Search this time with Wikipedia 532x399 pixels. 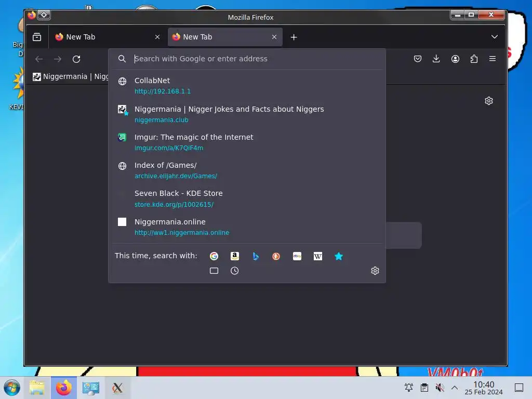coord(318,256)
